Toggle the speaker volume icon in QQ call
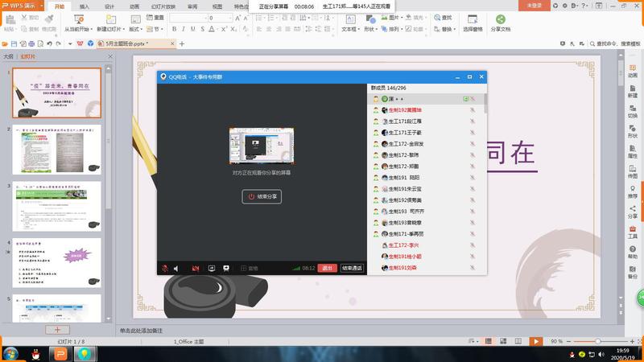The width and height of the screenshot is (644, 362). [176, 268]
